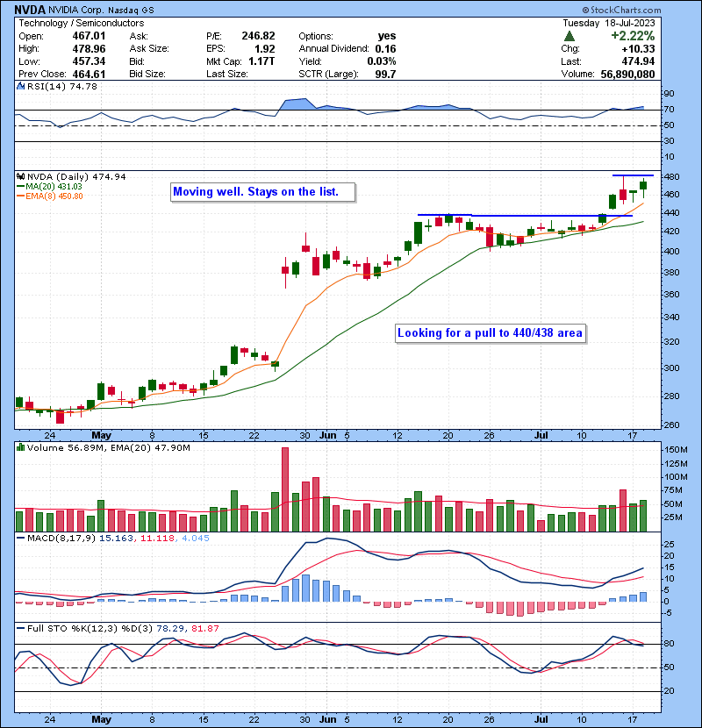702x728 pixels.
Task: Click the MACD histogram value "4.045"
Action: (x=196, y=539)
